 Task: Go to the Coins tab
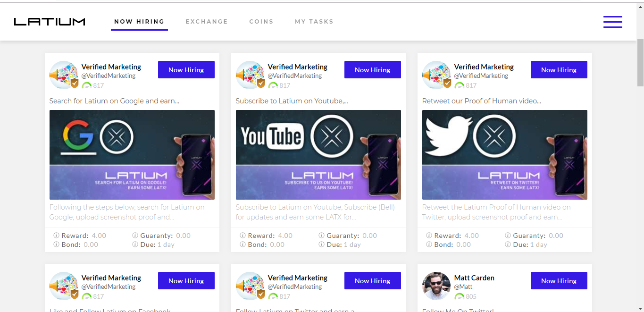261,22
